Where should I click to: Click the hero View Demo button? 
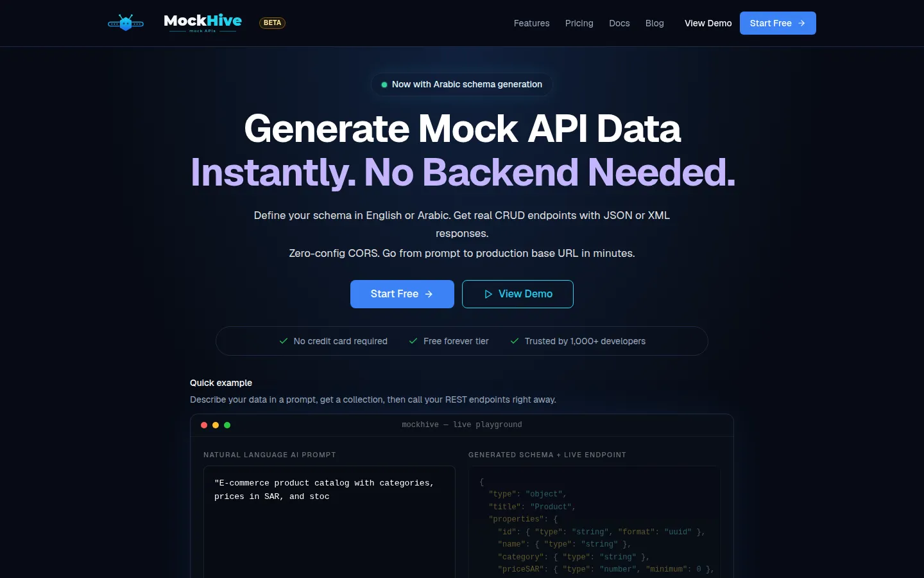pos(518,294)
